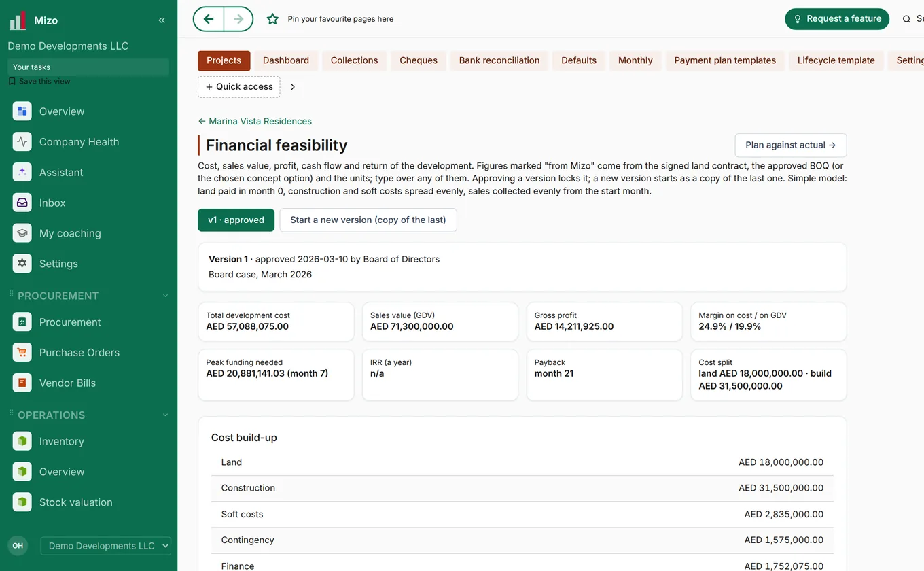Screen dimensions: 924x571
Task: Open the Assistant sparkle icon
Action: point(22,173)
